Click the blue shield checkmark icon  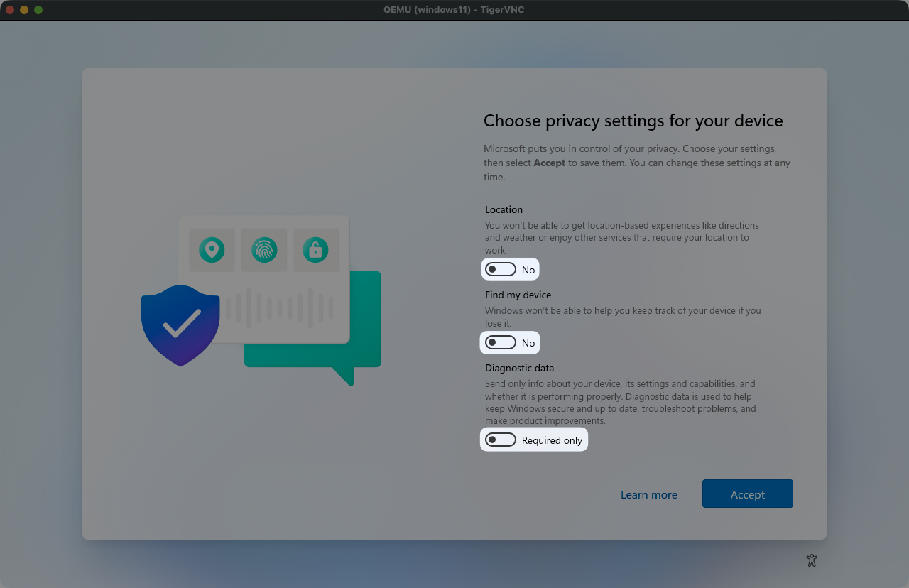pos(180,324)
